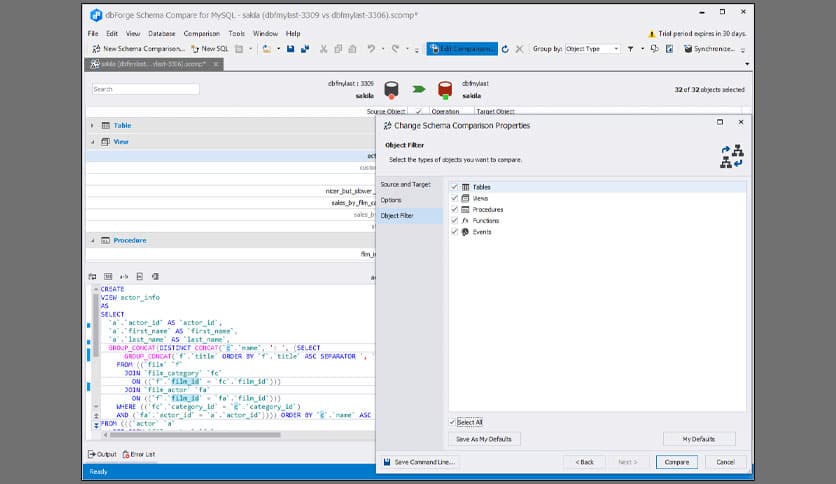Click the New Schema Comparison toolbar button
This screenshot has height=484, width=836.
click(138, 49)
